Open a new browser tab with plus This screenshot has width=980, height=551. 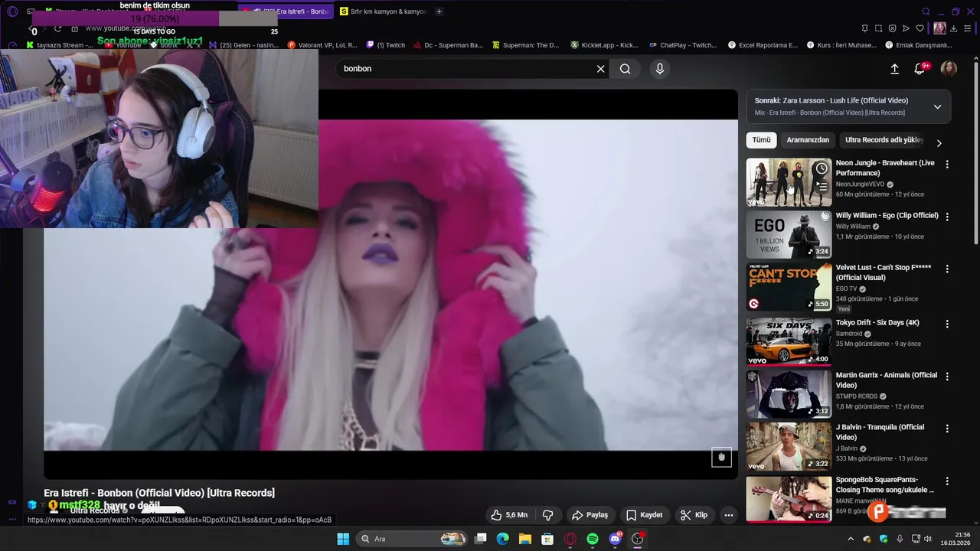[439, 11]
